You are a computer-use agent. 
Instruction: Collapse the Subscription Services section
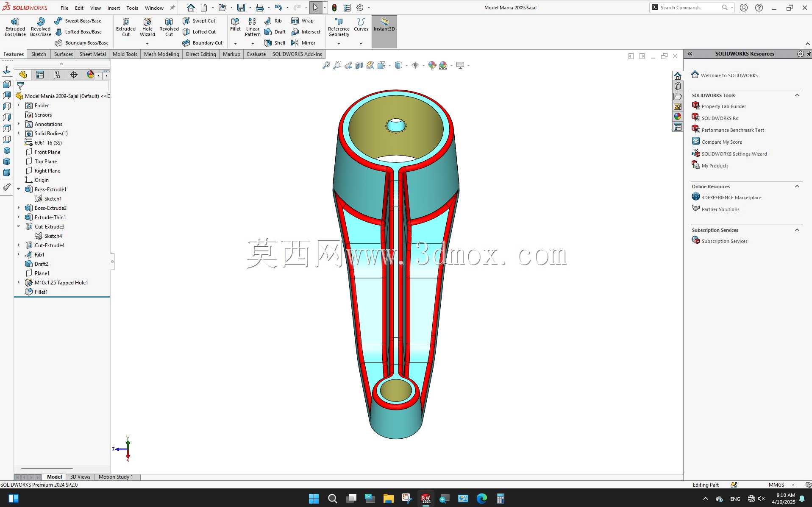(797, 230)
